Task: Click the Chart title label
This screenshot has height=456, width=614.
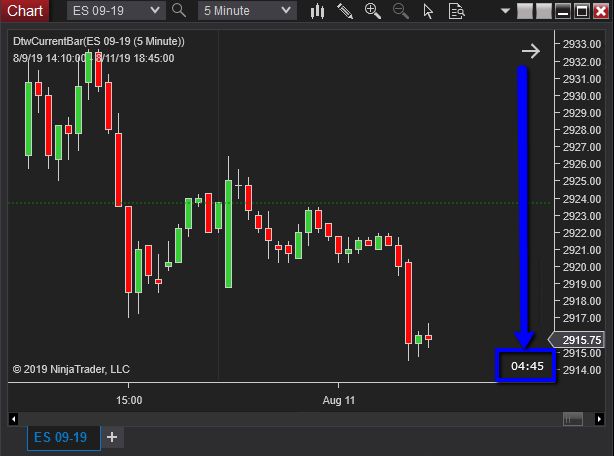Action: point(25,11)
